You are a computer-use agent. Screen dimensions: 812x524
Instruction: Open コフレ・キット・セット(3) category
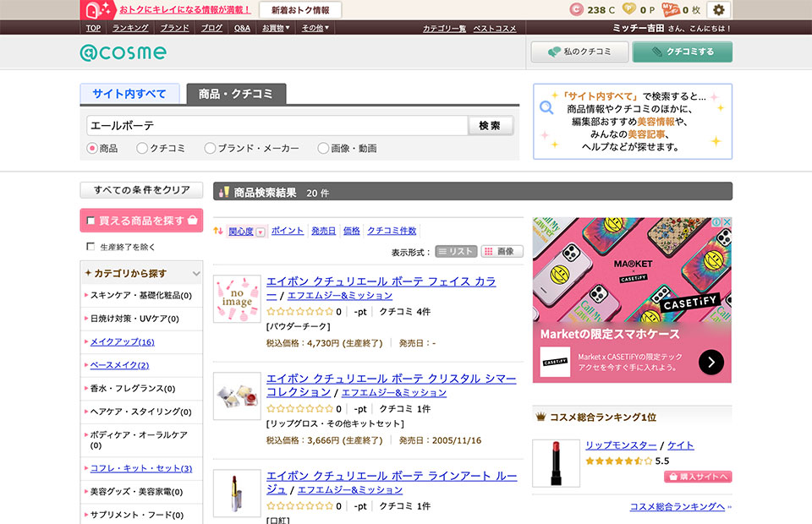click(x=141, y=468)
